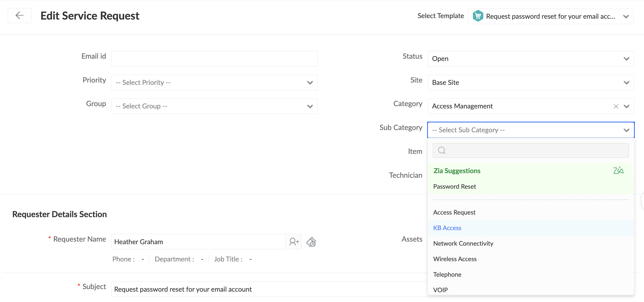
Task: Select Access Request sub category
Action: pyautogui.click(x=531, y=213)
